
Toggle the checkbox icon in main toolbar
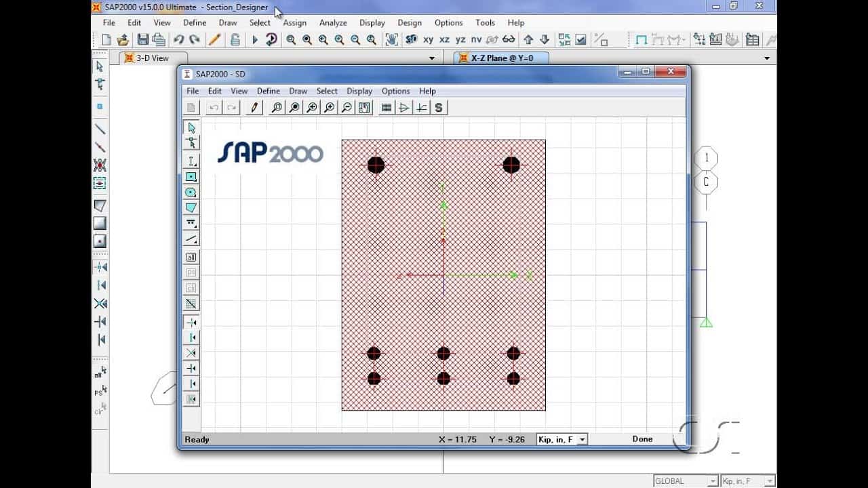580,40
